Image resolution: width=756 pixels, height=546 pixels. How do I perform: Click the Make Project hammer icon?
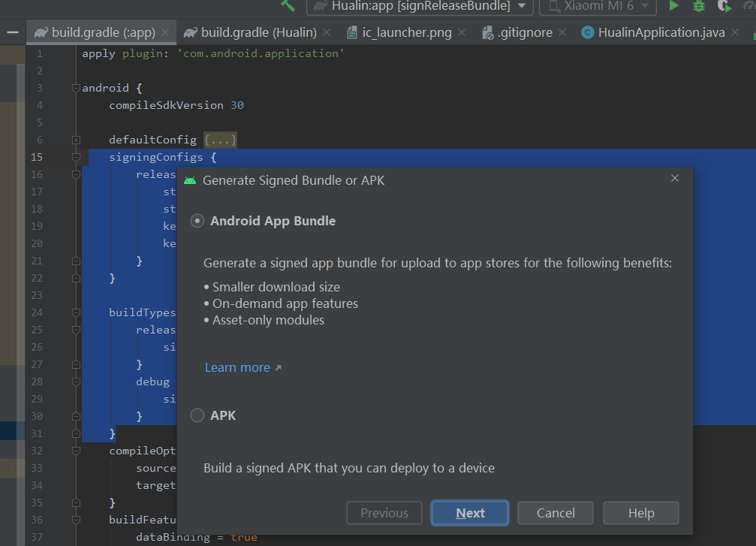[x=288, y=5]
